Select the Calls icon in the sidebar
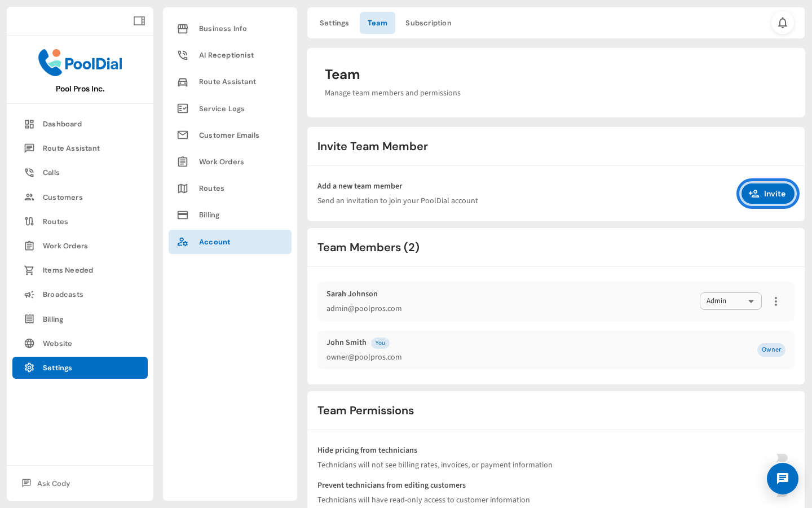The image size is (812, 508). (x=29, y=172)
